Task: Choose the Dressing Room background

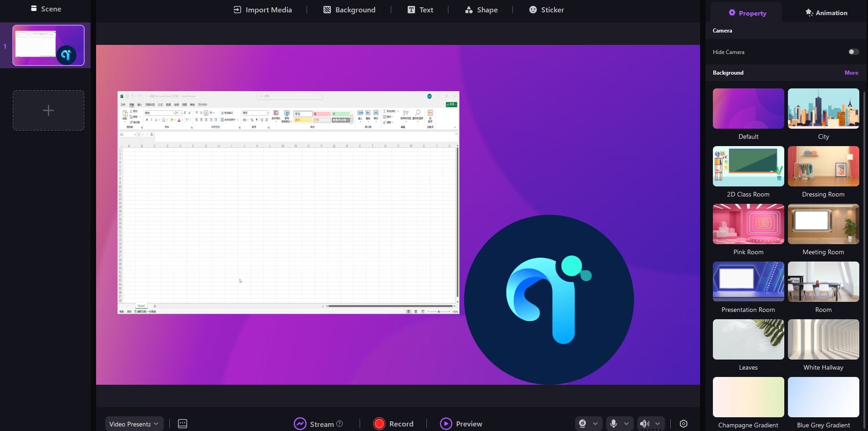Action: coord(824,166)
